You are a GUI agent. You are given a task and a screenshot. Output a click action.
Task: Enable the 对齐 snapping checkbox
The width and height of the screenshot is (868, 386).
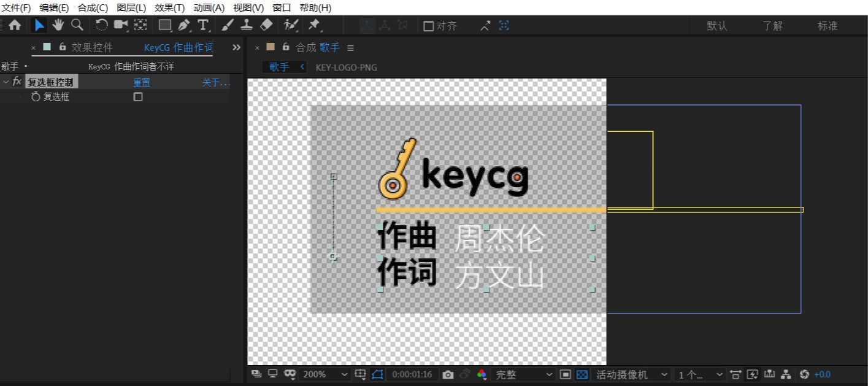tap(429, 26)
